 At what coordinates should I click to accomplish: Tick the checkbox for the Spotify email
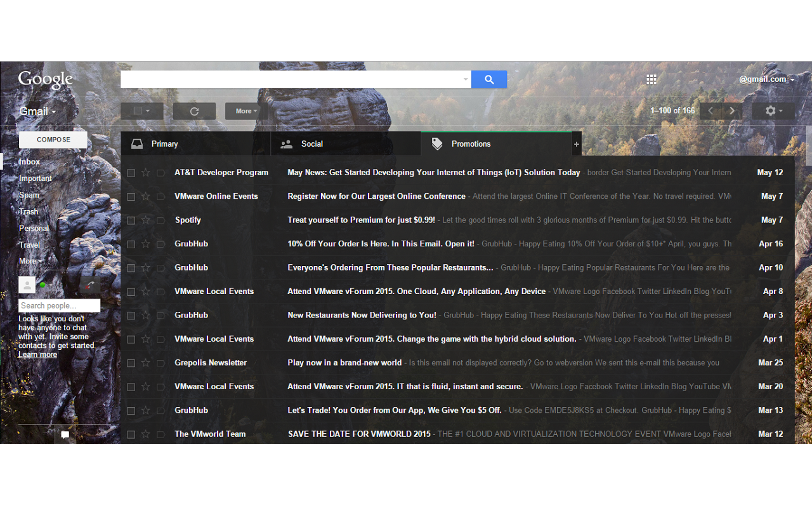click(131, 220)
